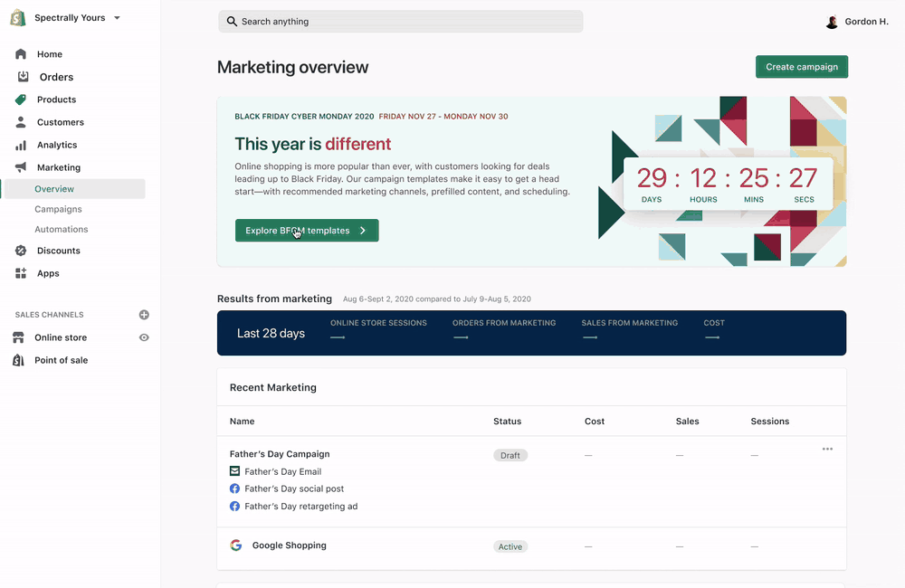The height and width of the screenshot is (588, 905).
Task: Open Google Shopping campaign
Action: point(290,545)
